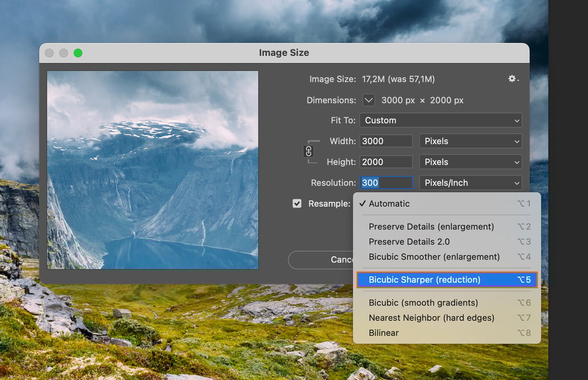This screenshot has height=380, width=588.
Task: Open the Width units Pixels dropdown
Action: 470,141
